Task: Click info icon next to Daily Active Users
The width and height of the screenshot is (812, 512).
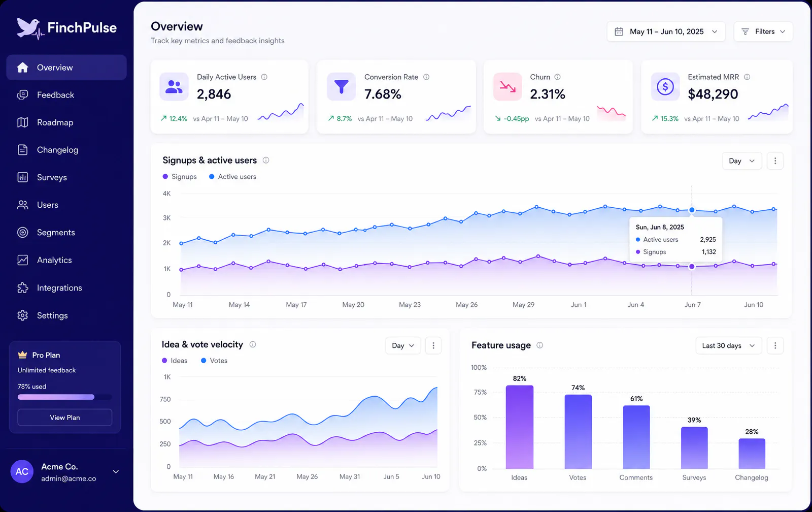Action: [x=264, y=77]
